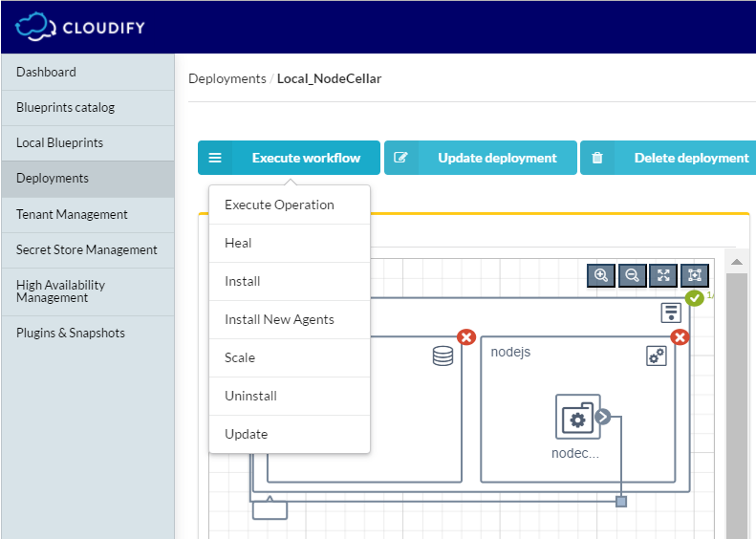
Task: Open the Execute workflow hamburger icon
Action: point(215,158)
